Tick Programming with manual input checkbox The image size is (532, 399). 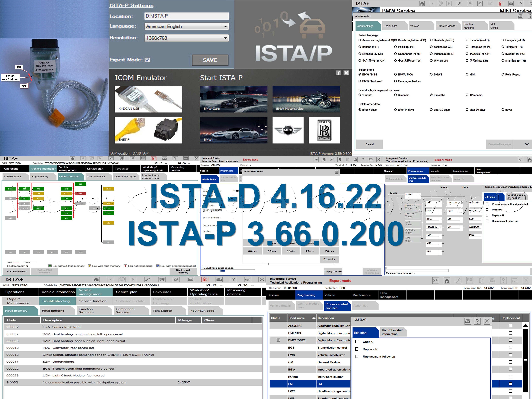(x=487, y=204)
